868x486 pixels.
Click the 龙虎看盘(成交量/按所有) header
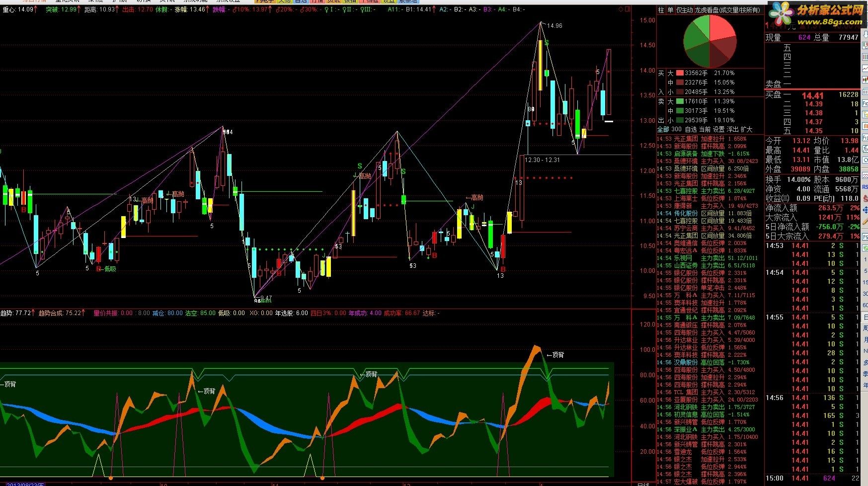[727, 10]
